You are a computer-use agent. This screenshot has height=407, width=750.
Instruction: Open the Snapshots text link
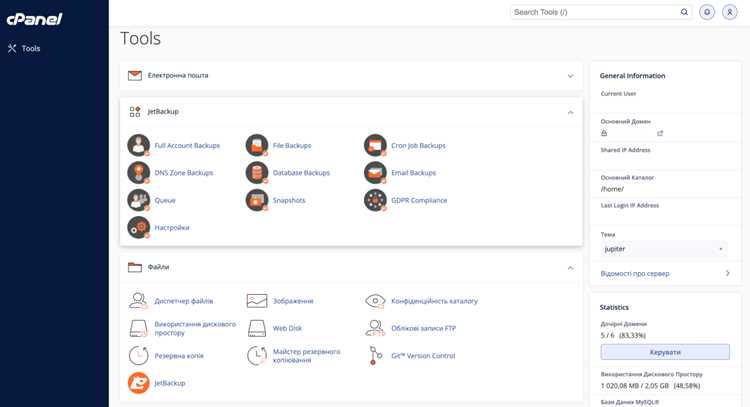point(289,200)
